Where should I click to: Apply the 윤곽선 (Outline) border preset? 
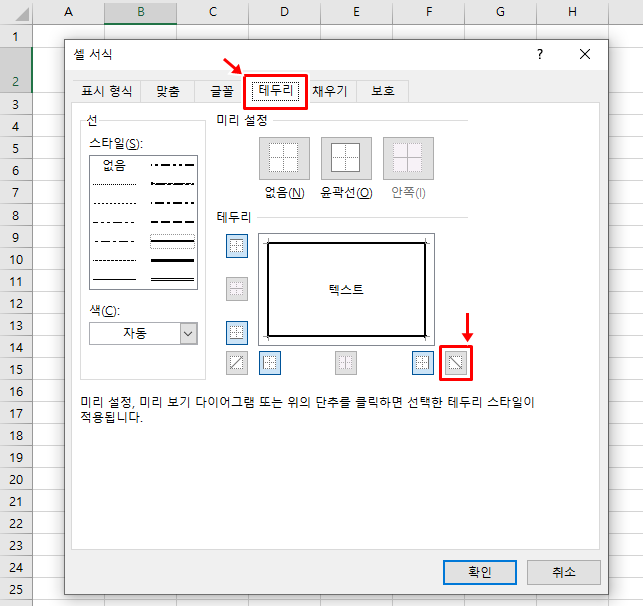click(x=346, y=158)
